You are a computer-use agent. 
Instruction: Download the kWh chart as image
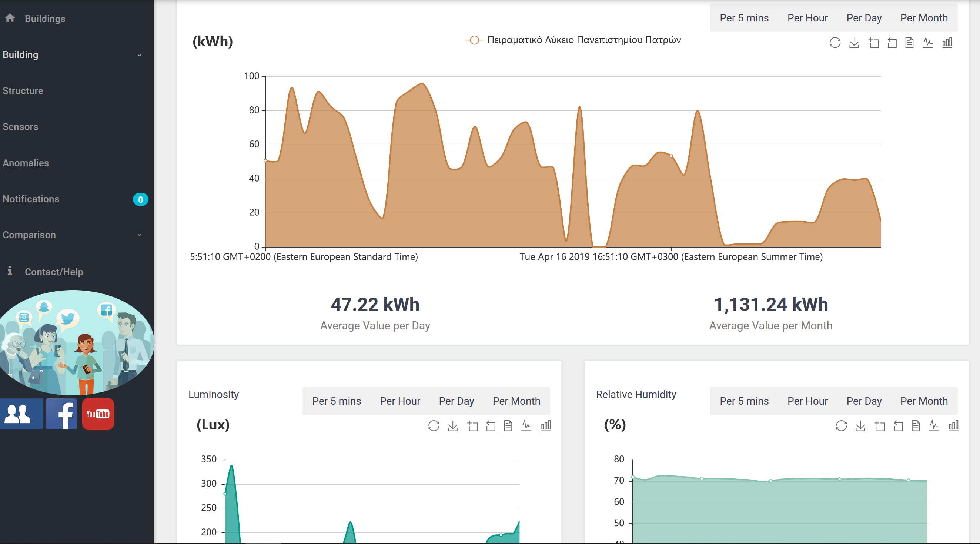coord(854,43)
